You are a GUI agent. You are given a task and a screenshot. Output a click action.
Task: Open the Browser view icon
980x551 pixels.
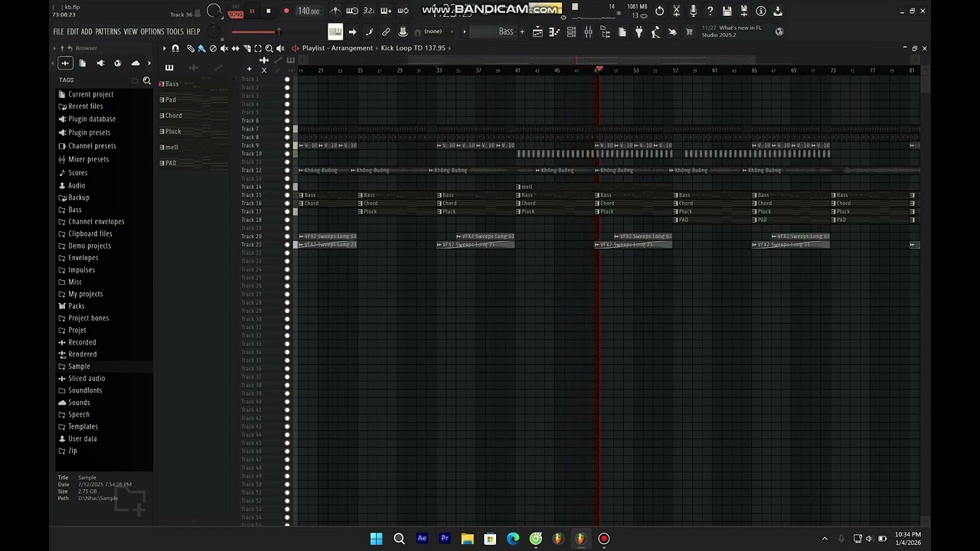tap(606, 31)
